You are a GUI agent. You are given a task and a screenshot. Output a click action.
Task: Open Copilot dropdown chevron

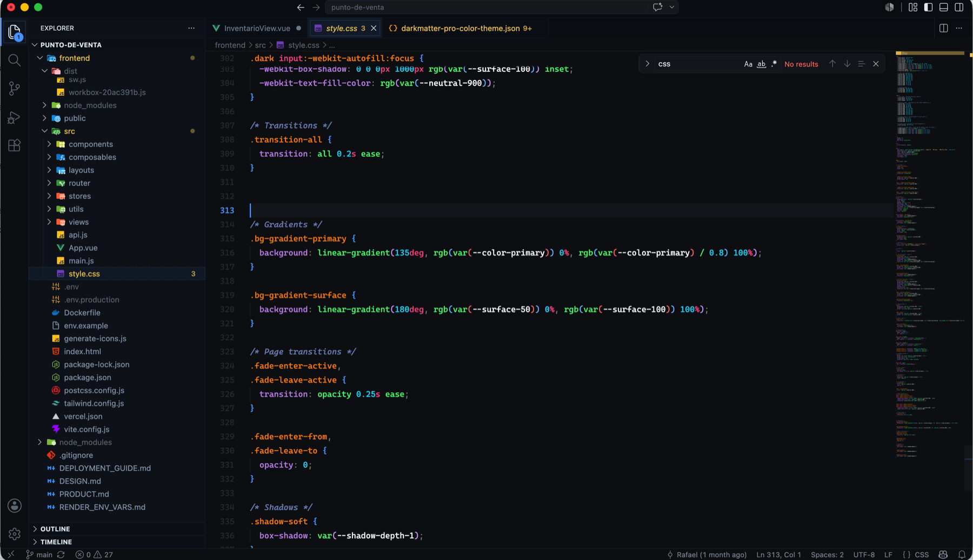click(672, 8)
